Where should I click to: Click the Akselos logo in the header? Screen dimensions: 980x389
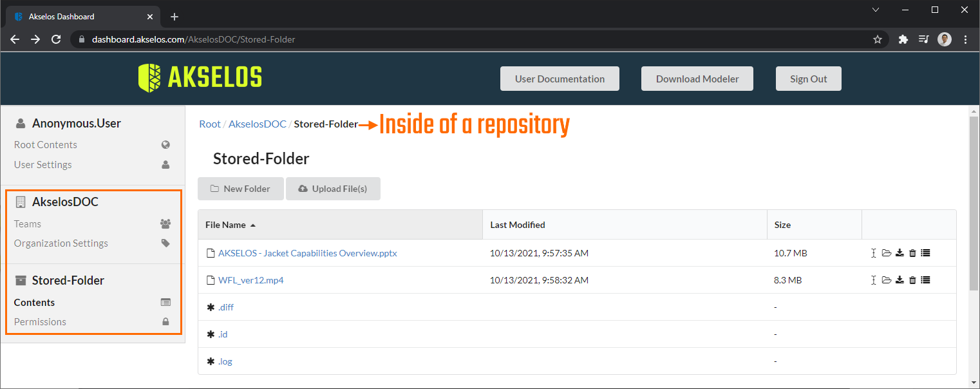[x=200, y=78]
